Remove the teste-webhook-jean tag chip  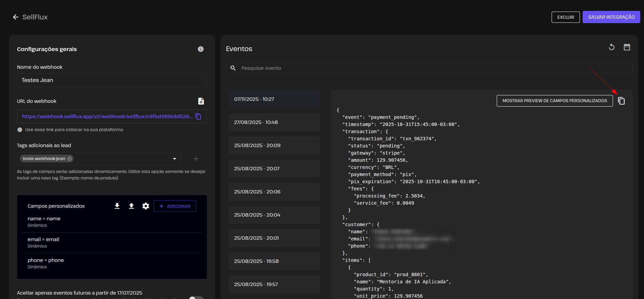[x=70, y=159]
